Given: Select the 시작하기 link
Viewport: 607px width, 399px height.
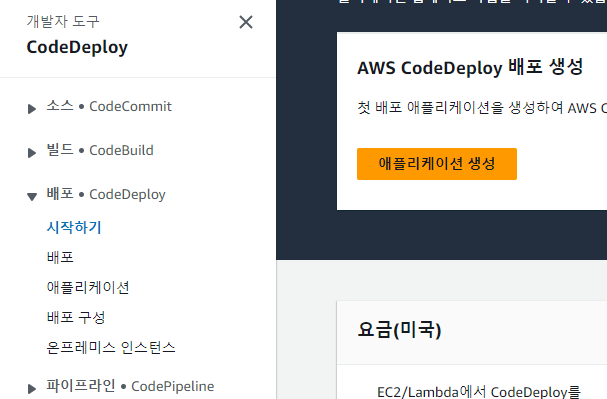Looking at the screenshot, I should (74, 227).
